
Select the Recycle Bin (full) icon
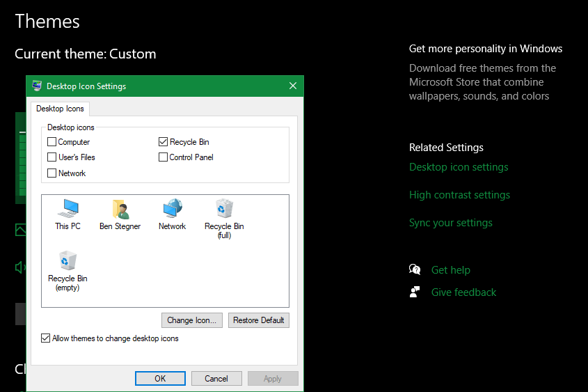pyautogui.click(x=224, y=210)
